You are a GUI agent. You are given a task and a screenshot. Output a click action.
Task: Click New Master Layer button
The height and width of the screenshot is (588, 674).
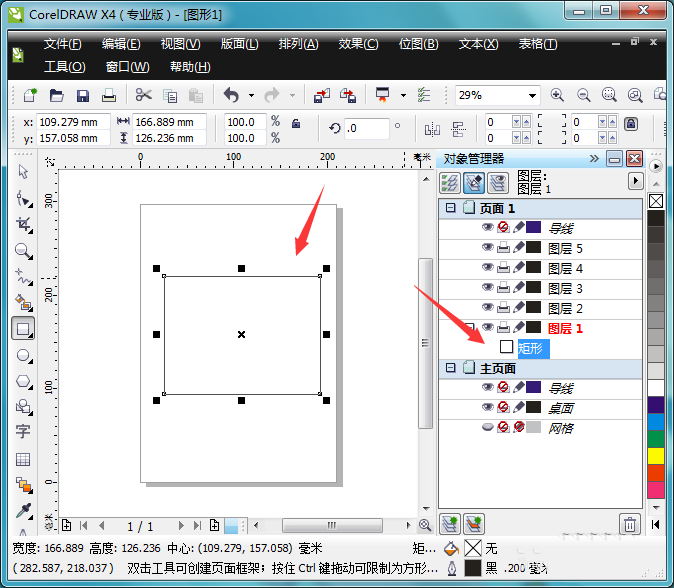[x=474, y=524]
